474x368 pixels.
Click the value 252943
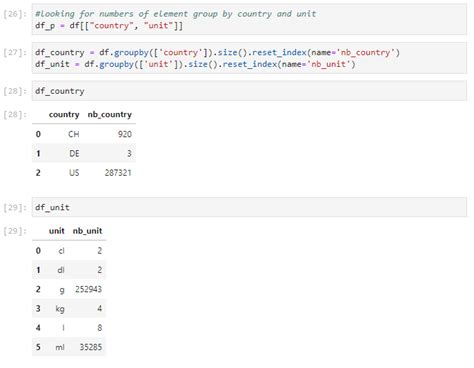coord(88,289)
